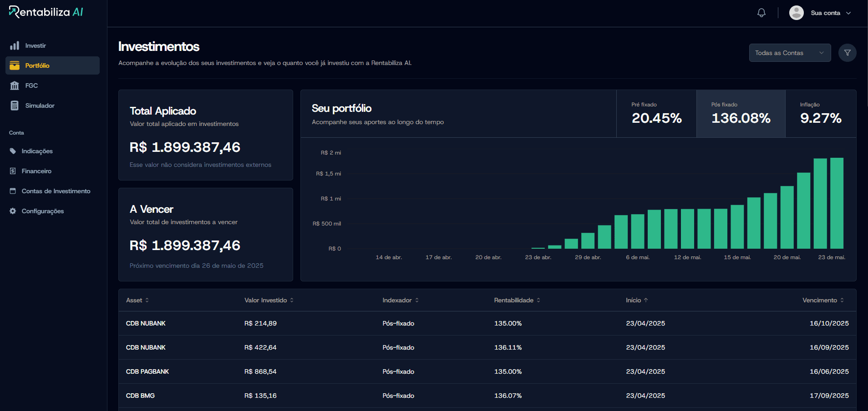Open the filter icon near Todas as Contas
Image resolution: width=868 pixels, height=411 pixels.
point(847,53)
